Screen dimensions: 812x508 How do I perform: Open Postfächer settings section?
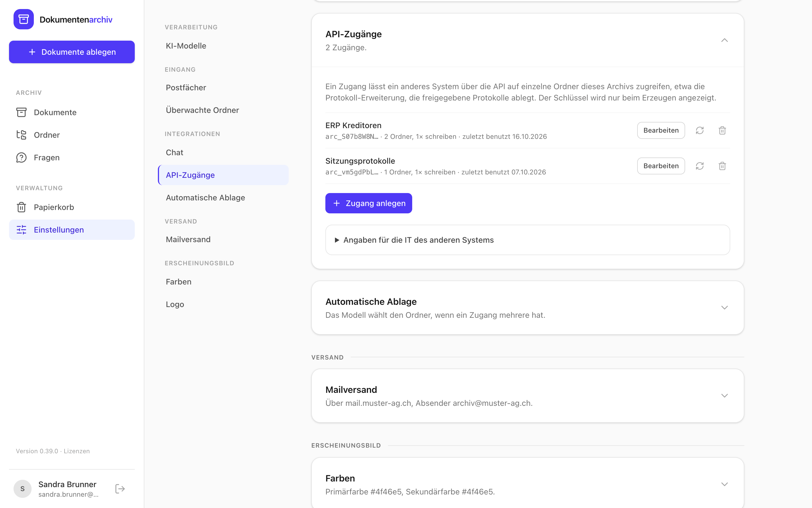pos(223,88)
